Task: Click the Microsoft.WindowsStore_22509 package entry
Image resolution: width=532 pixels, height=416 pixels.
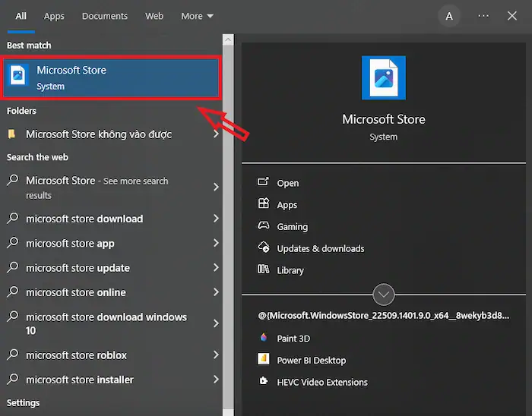Action: coord(383,316)
